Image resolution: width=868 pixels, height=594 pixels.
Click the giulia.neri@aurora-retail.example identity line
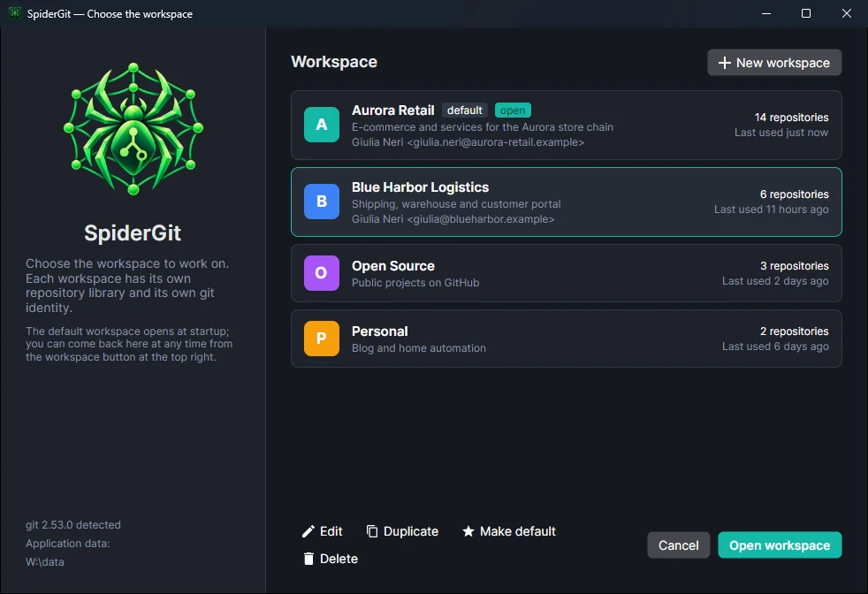click(468, 142)
